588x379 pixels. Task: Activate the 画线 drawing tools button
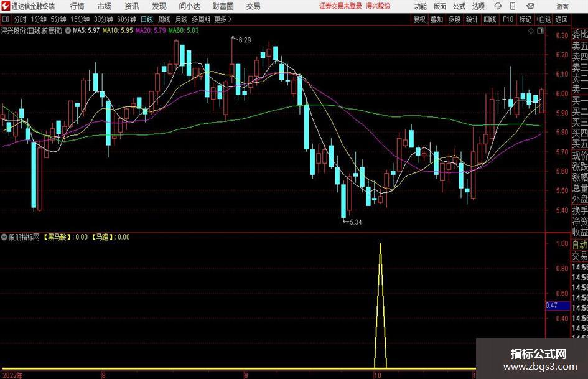[490, 19]
